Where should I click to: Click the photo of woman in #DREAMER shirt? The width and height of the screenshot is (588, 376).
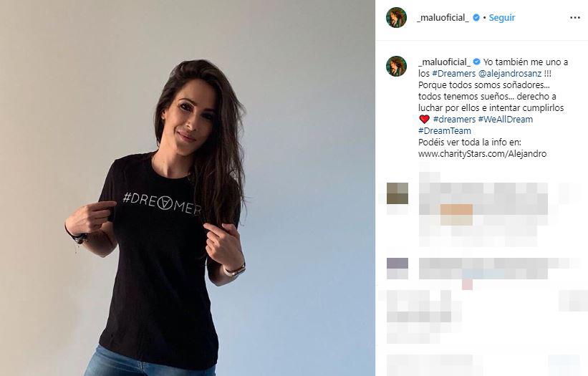coord(188,188)
